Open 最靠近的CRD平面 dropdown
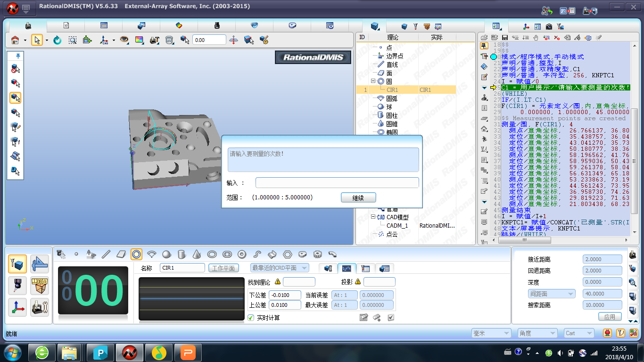The width and height of the screenshot is (644, 362). coord(280,268)
